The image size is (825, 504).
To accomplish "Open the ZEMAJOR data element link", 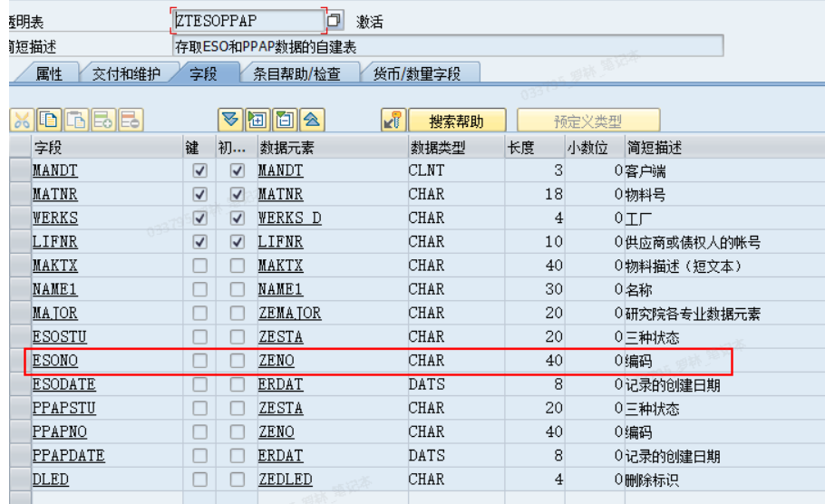I will coord(289,314).
